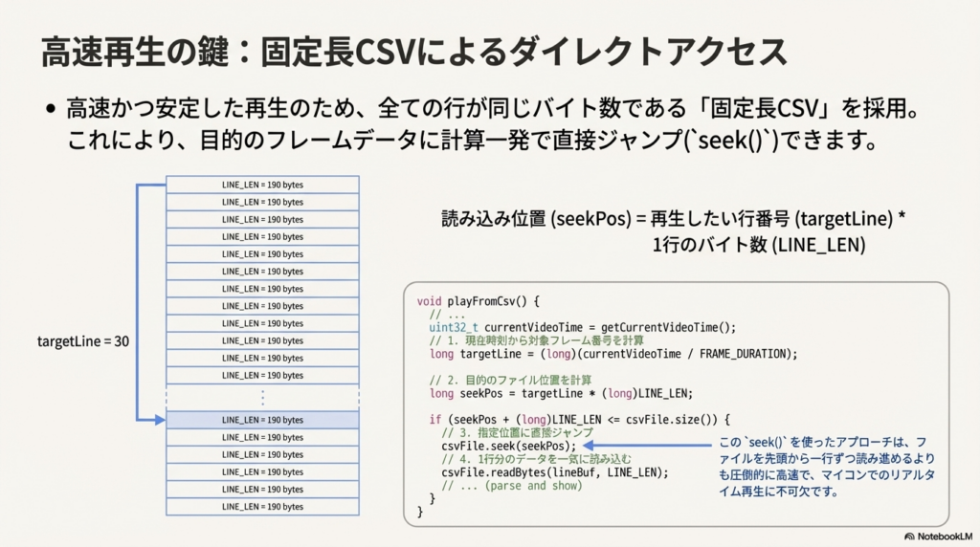This screenshot has height=547, width=980.
Task: Click the bullet point before the description
Action: 50,110
